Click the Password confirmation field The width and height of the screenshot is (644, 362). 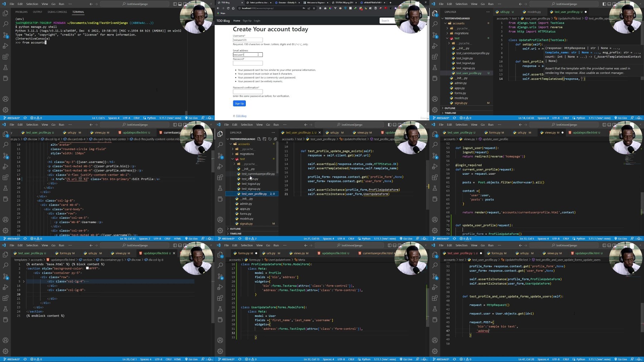tap(248, 92)
